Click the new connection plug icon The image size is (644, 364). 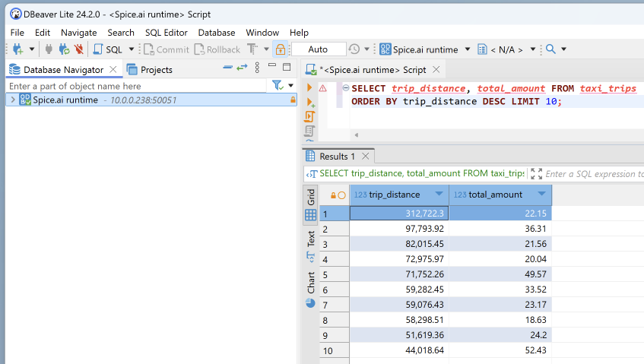(x=17, y=49)
